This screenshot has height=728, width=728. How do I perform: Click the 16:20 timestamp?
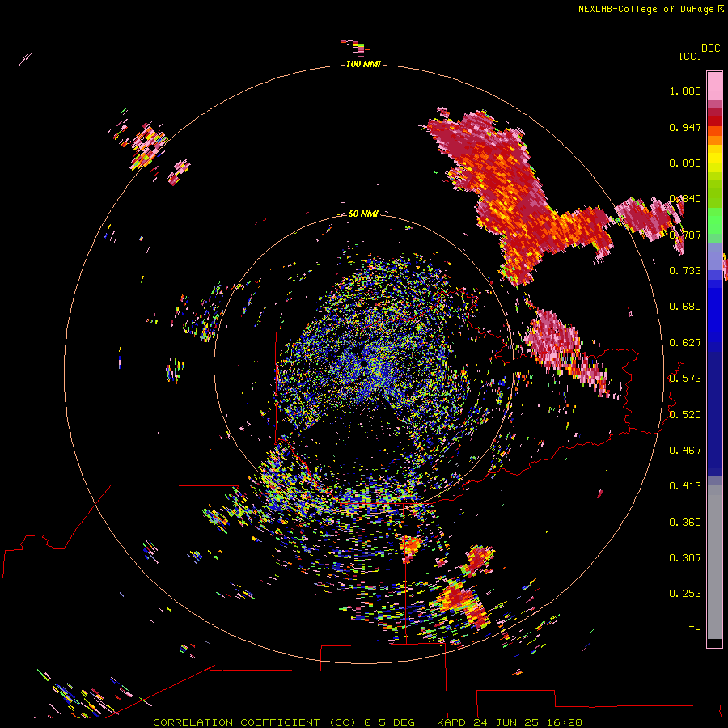click(x=565, y=722)
